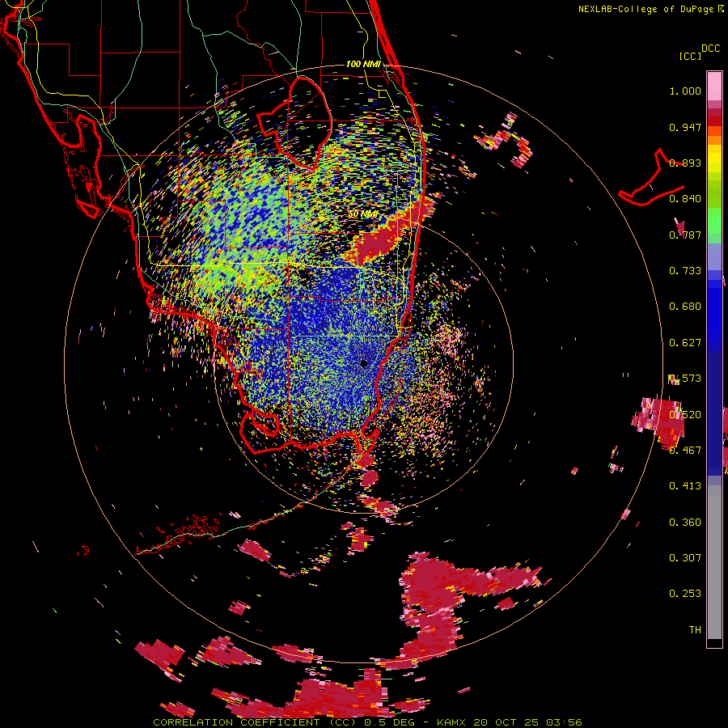728x728 pixels.
Task: Click the 0.947 scale value
Action: (685, 127)
